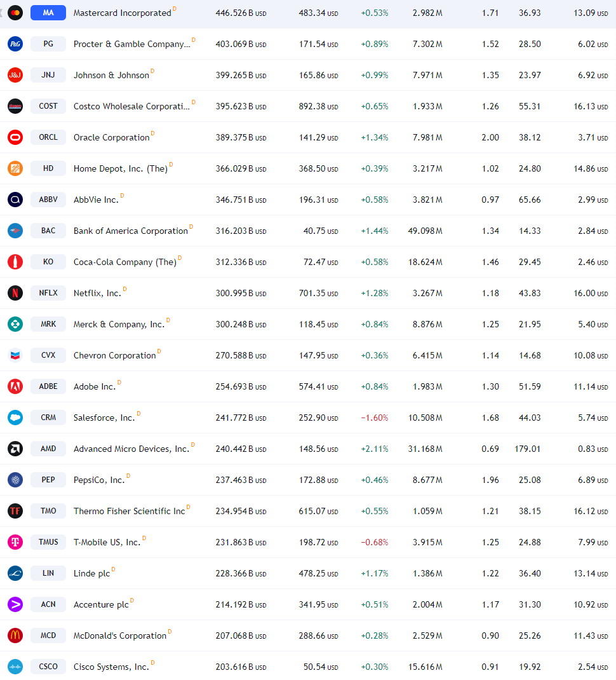The image size is (616, 680).
Task: Select the ABBV ticker badge
Action: 48,200
